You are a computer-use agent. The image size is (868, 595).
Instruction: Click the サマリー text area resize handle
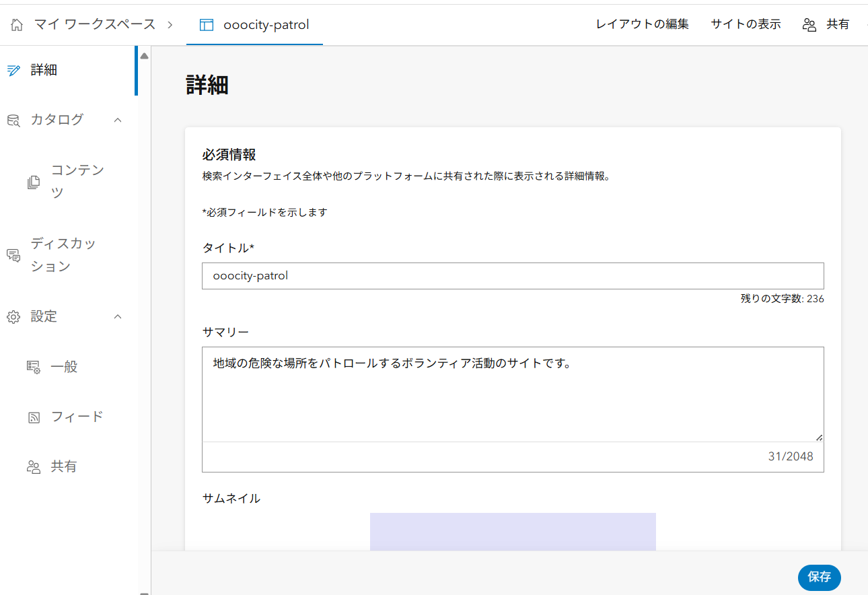pos(818,437)
